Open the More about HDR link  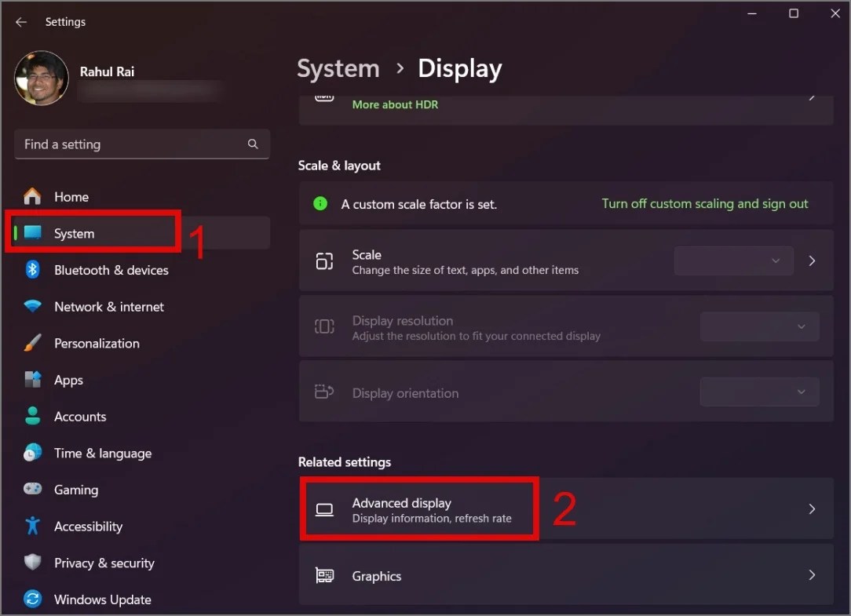coord(395,104)
